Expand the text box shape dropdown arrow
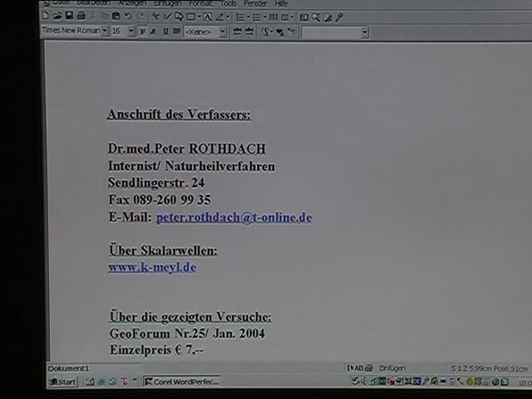 (199, 17)
